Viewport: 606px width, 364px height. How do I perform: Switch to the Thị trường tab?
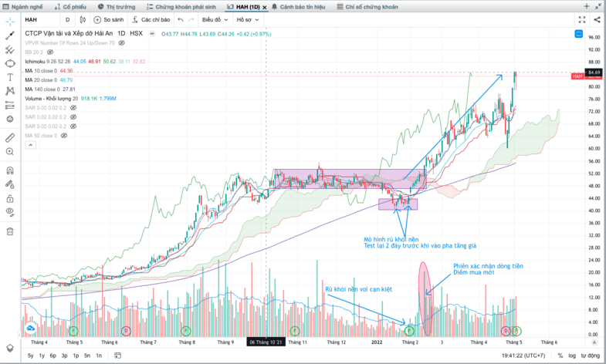[117, 7]
